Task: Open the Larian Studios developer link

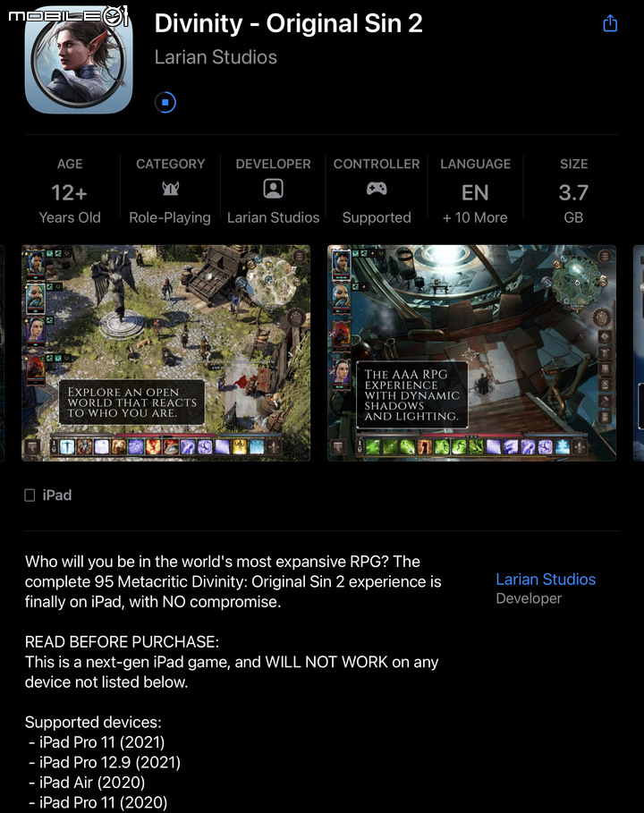Action: click(x=546, y=580)
